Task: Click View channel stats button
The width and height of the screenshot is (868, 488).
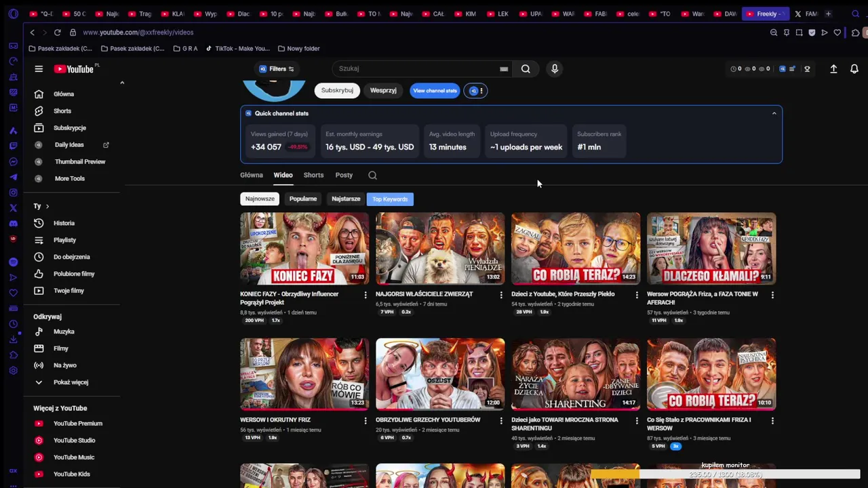Action: coord(435,91)
